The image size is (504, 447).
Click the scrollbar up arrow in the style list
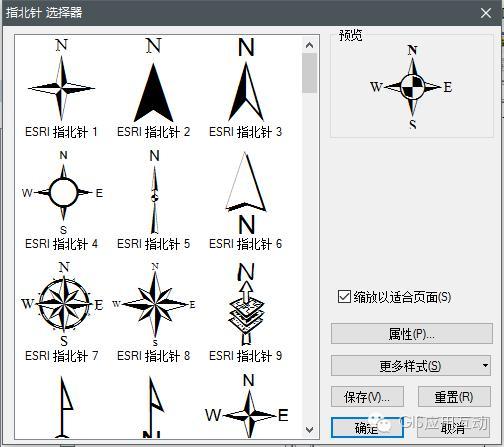pyautogui.click(x=309, y=45)
